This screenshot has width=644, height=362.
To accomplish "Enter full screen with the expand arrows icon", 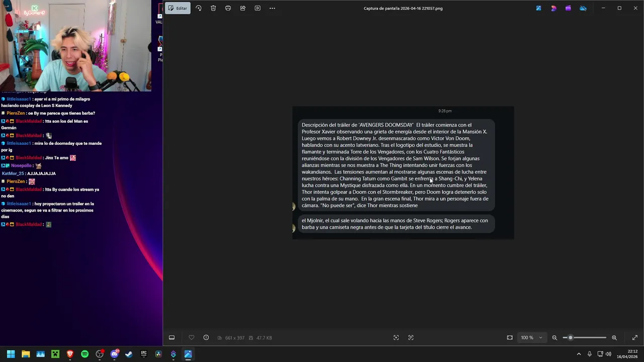I will click(x=634, y=337).
